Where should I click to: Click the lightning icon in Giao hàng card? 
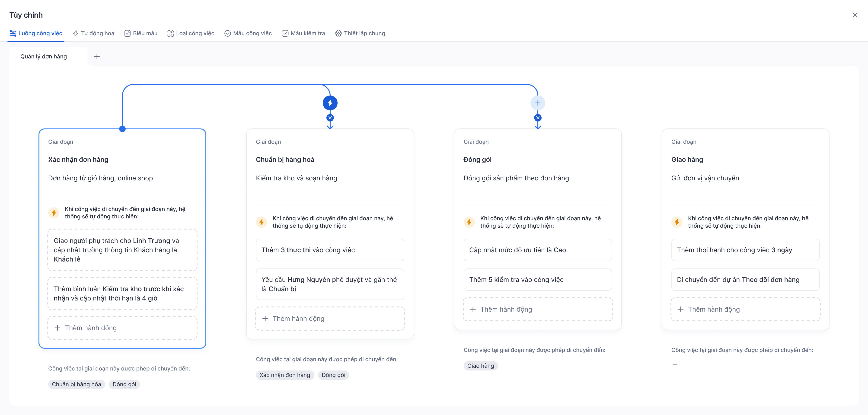677,222
